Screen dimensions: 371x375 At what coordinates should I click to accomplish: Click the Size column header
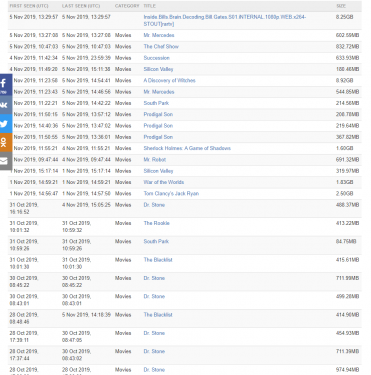tap(341, 6)
